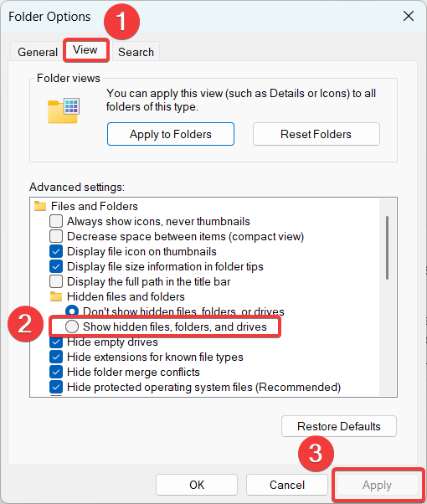
Task: Select Show hidden files, folders, and drives
Action: tap(72, 327)
